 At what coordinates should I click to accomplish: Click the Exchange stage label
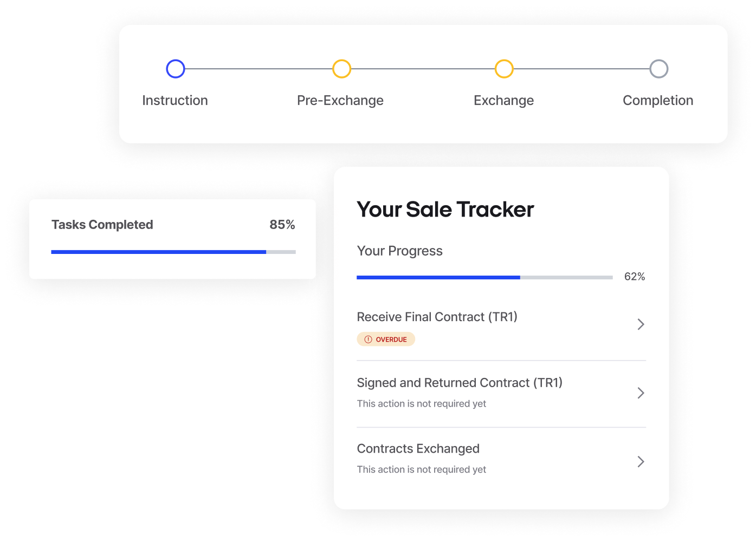[504, 101]
